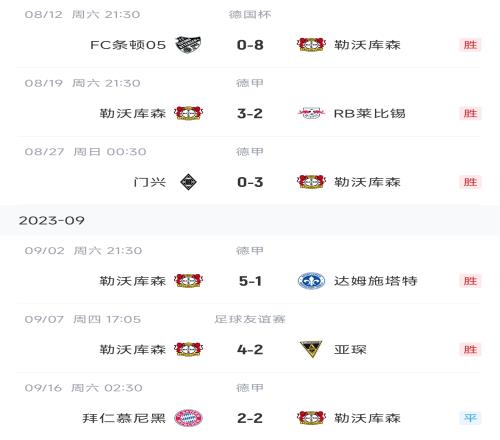500x440 pixels.
Task: Open the 0-3 score for 门兴 match
Action: [x=250, y=182]
